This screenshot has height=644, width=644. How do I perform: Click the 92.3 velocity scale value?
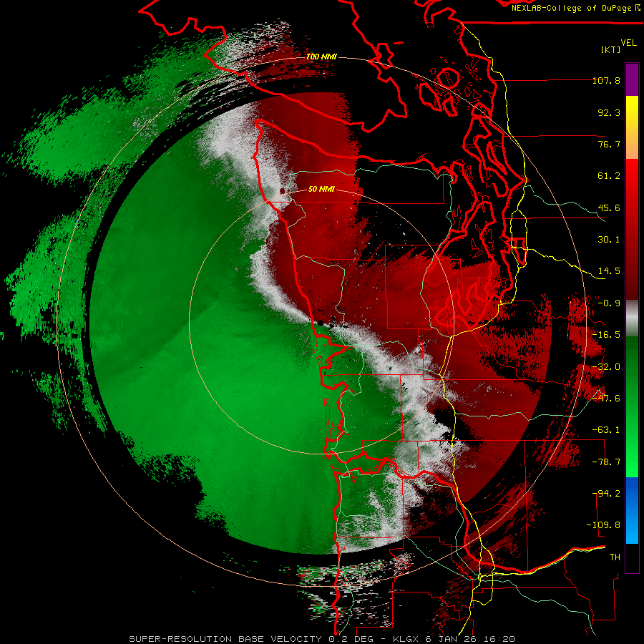(609, 112)
